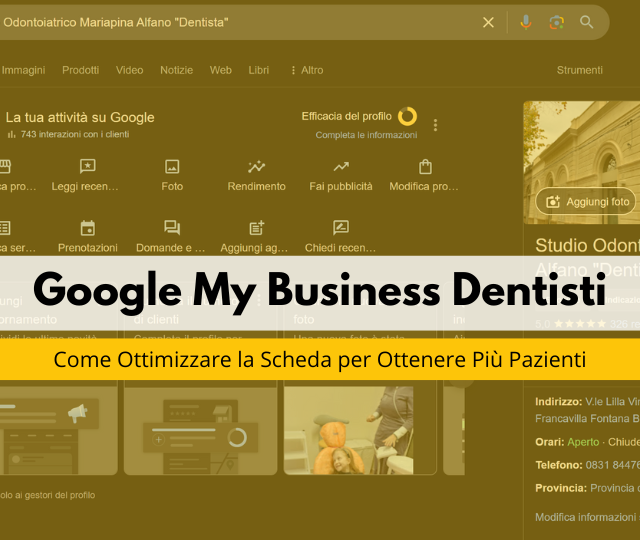Click Modifica informazioni link in business panel
Viewport: 640px width, 540px height.
point(587,517)
